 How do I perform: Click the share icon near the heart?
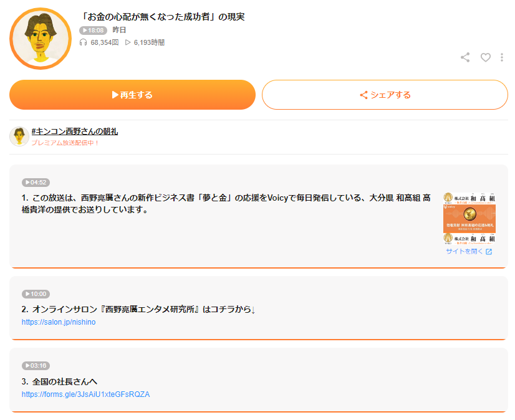[465, 57]
